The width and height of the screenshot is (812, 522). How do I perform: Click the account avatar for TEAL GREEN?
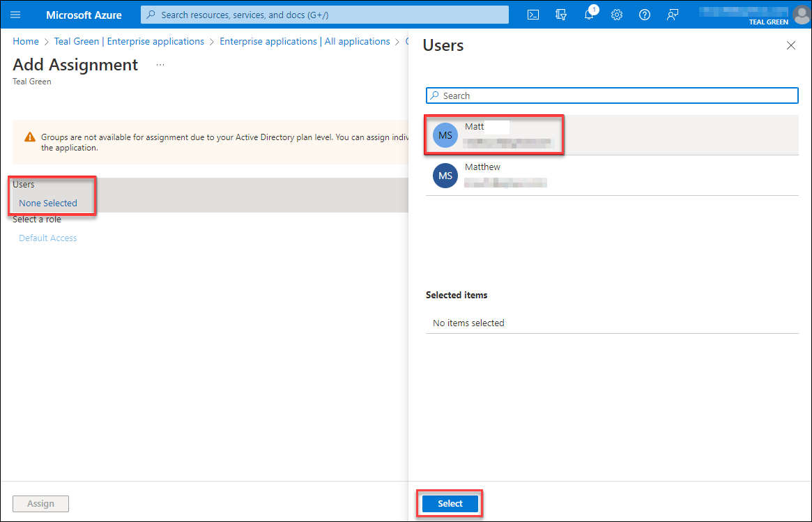[x=801, y=14]
